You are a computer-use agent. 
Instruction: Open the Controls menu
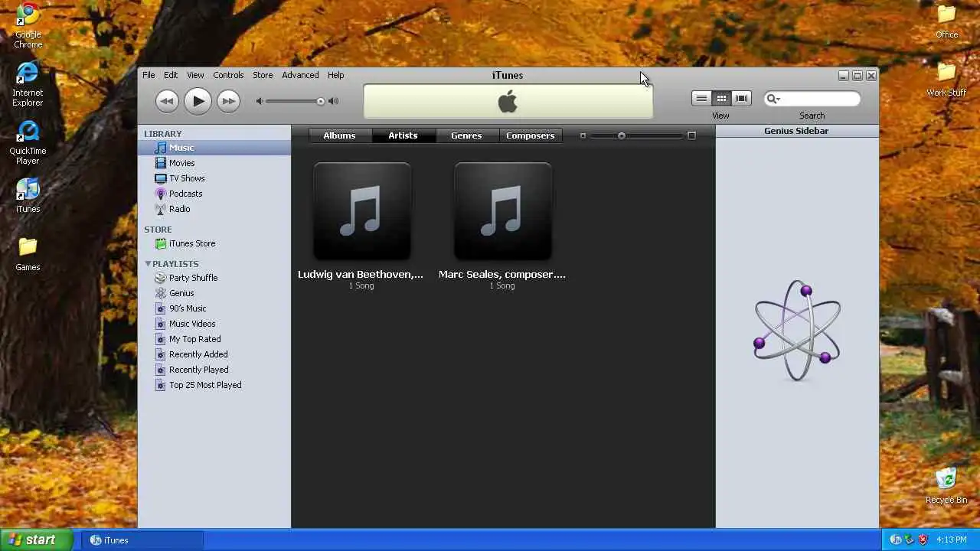[228, 75]
